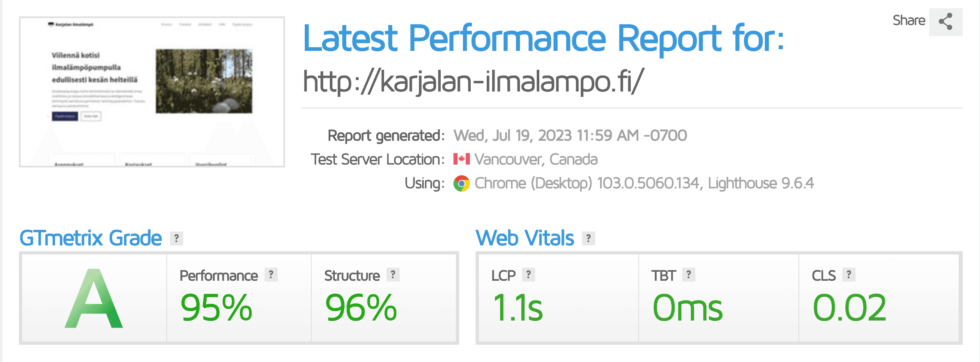This screenshot has height=362, width=980.
Task: Click the GTmetrix Grade heading
Action: (x=91, y=238)
